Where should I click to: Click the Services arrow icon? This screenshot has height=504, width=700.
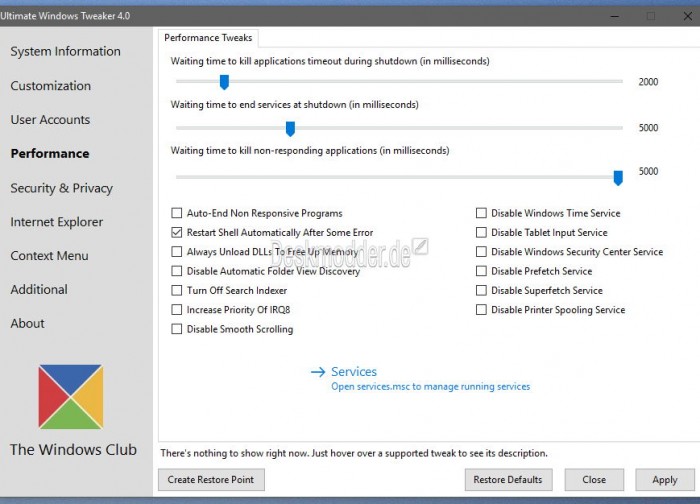tap(318, 372)
